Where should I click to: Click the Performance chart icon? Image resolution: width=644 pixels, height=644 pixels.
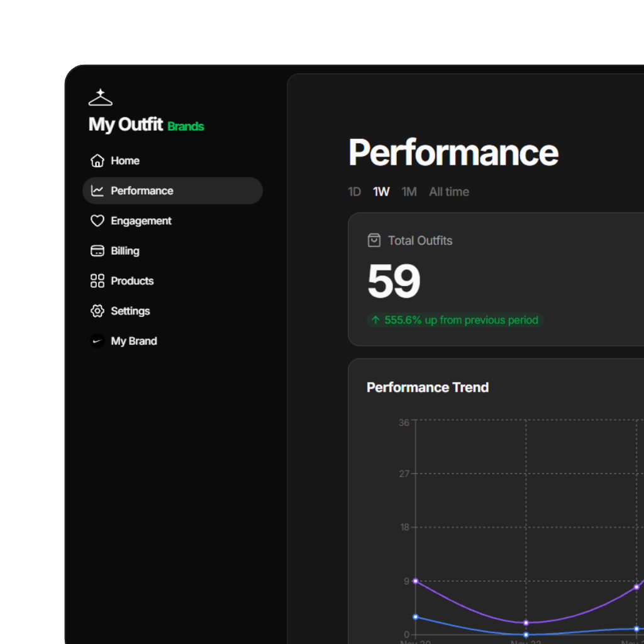pyautogui.click(x=97, y=191)
